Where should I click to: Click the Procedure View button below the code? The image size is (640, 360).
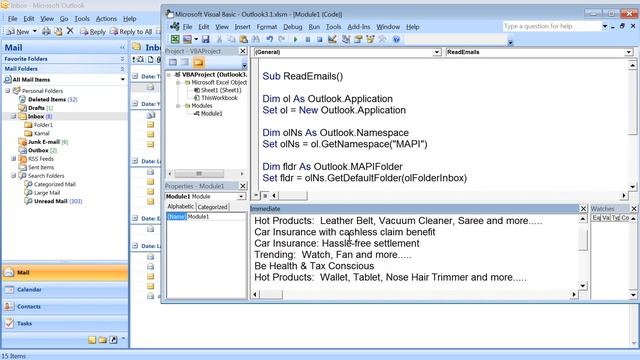tap(256, 196)
